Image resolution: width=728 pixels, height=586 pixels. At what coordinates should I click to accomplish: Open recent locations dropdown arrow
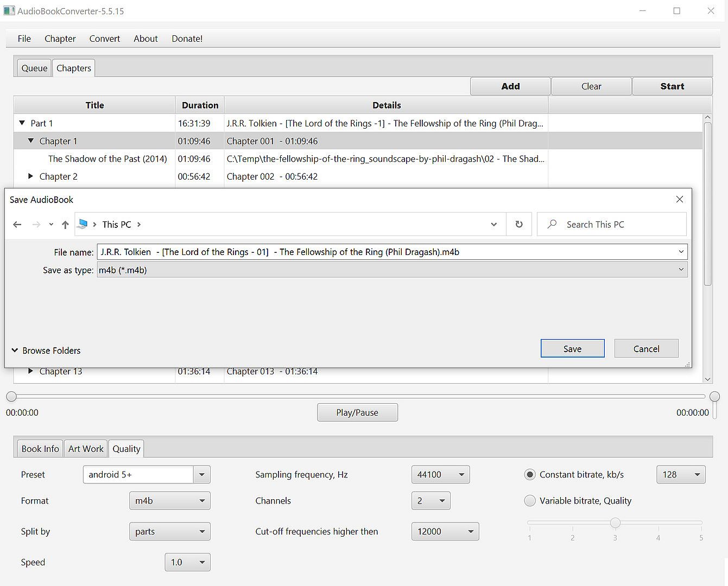pyautogui.click(x=51, y=225)
